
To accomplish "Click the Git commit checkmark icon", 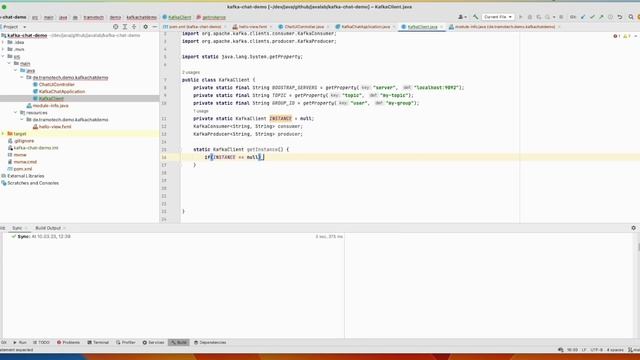I will pyautogui.click(x=592, y=17).
